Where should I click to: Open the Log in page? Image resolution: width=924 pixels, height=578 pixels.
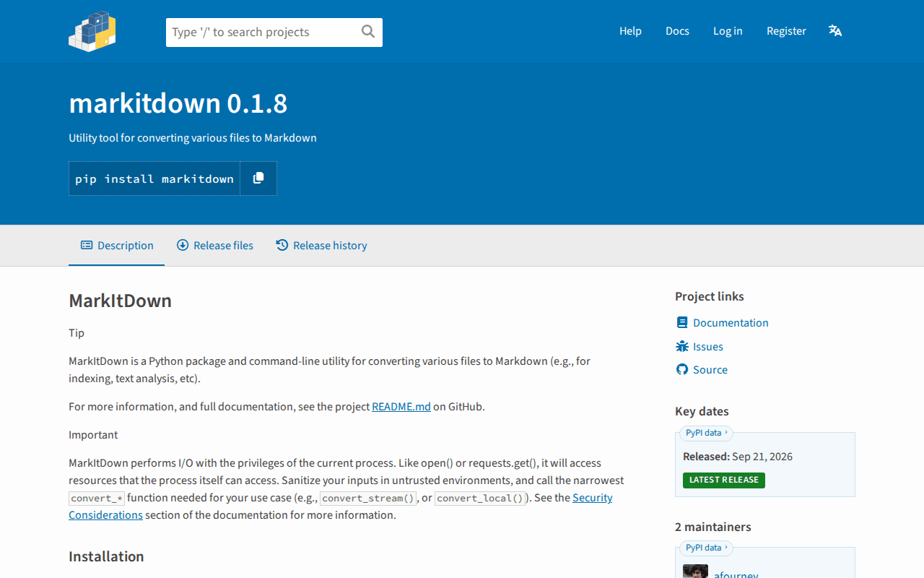(x=728, y=31)
